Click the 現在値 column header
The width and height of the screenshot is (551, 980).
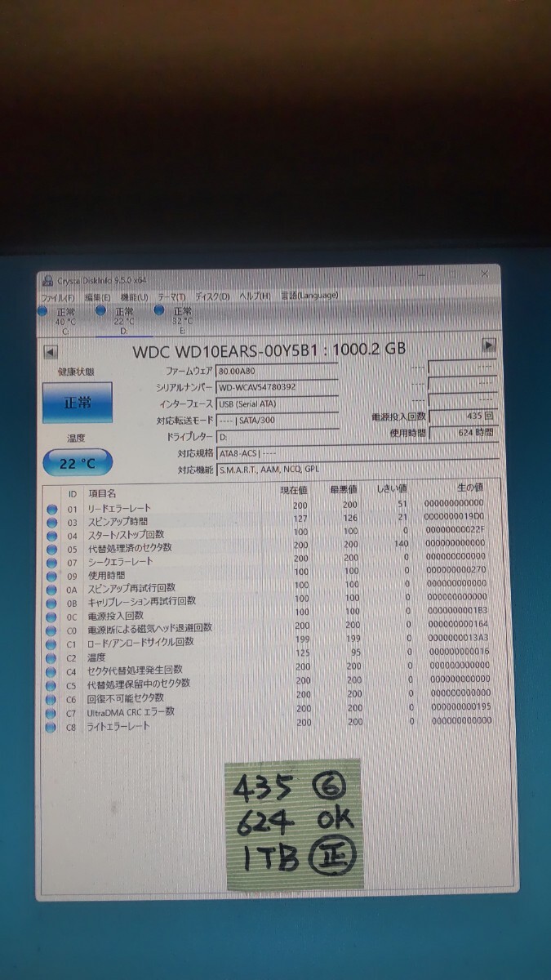pos(293,490)
